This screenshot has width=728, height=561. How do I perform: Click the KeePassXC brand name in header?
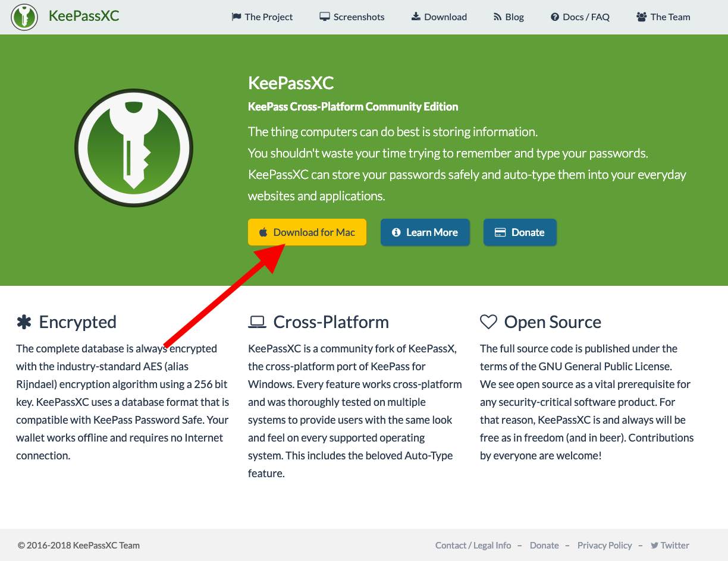pyautogui.click(x=84, y=16)
